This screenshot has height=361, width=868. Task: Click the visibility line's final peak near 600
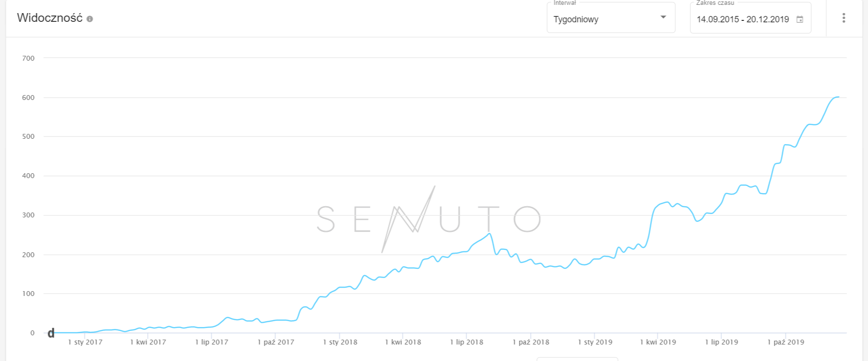(837, 97)
